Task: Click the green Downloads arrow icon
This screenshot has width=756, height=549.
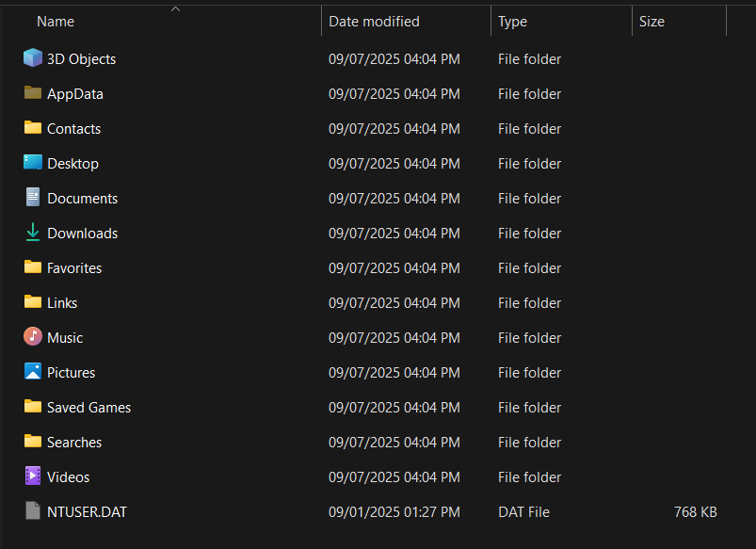Action: point(33,233)
